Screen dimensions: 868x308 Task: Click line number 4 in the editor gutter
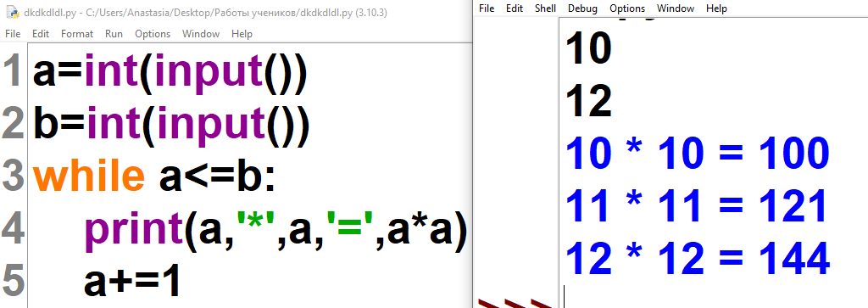click(x=14, y=229)
